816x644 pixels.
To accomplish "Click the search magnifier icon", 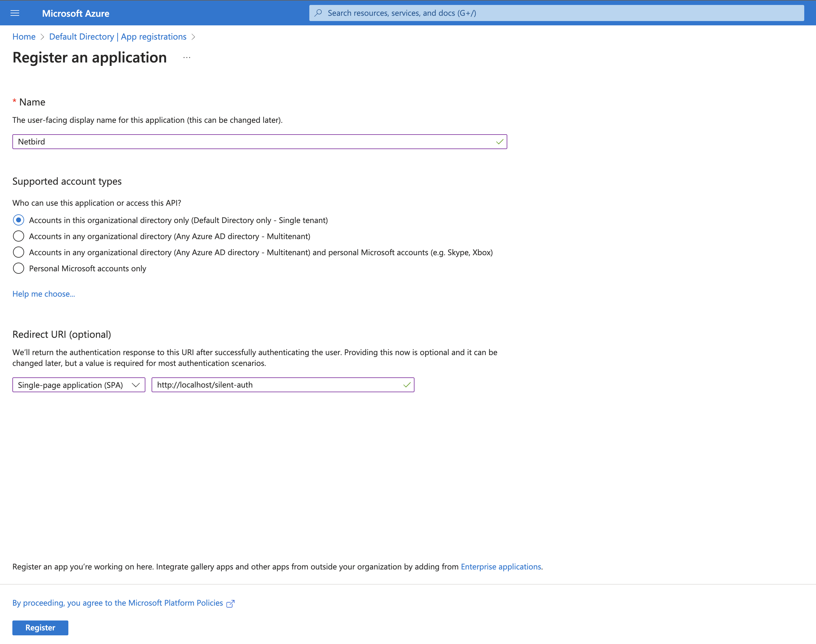I will tap(318, 12).
